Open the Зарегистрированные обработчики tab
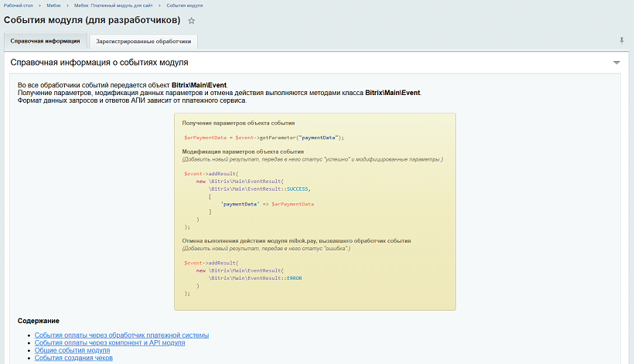 click(144, 41)
